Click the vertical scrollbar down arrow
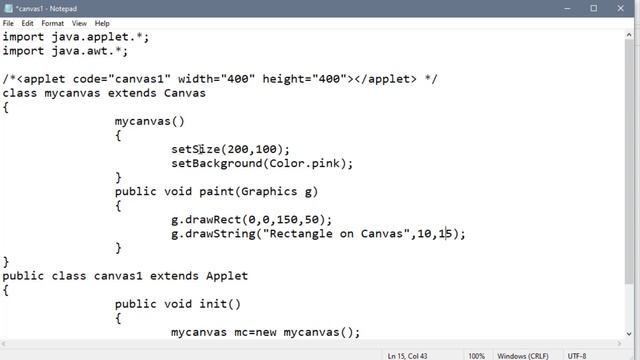Image resolution: width=640 pixels, height=360 pixels. 629,333
